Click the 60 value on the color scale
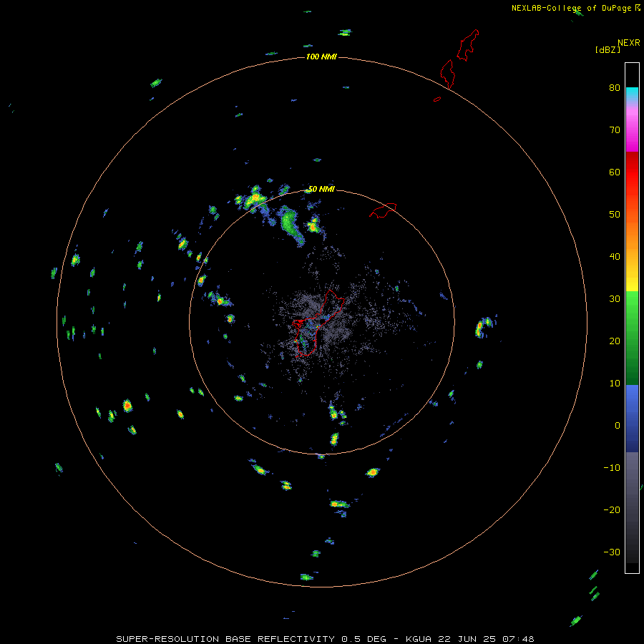Image resolution: width=644 pixels, height=644 pixels. click(615, 172)
